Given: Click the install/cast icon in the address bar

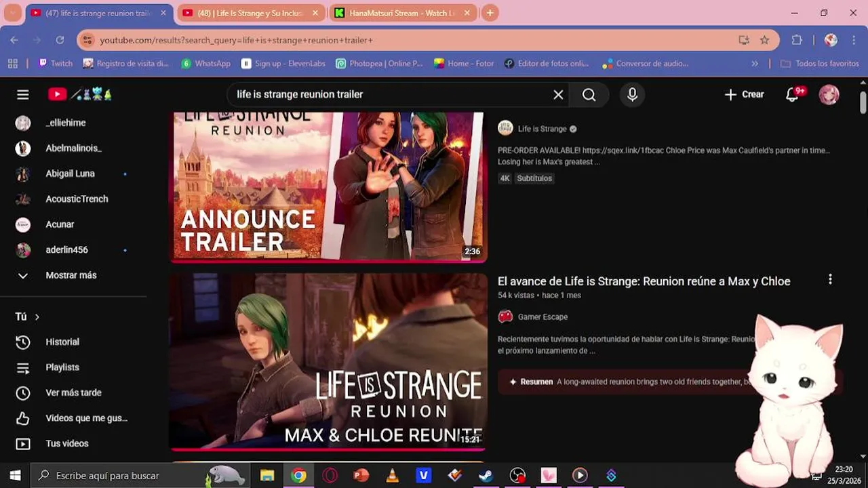Looking at the screenshot, I should coord(744,40).
